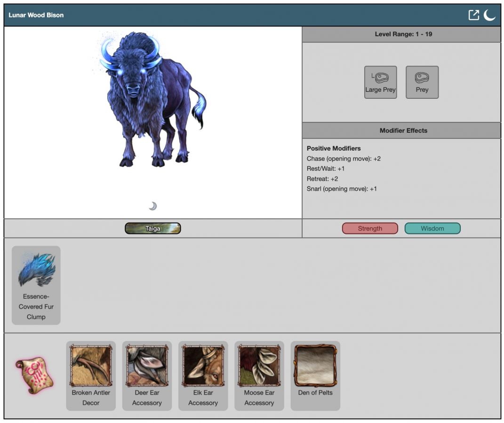The height and width of the screenshot is (423, 504).
Task: Select the Moose Ear Accessory icon
Action: click(259, 366)
